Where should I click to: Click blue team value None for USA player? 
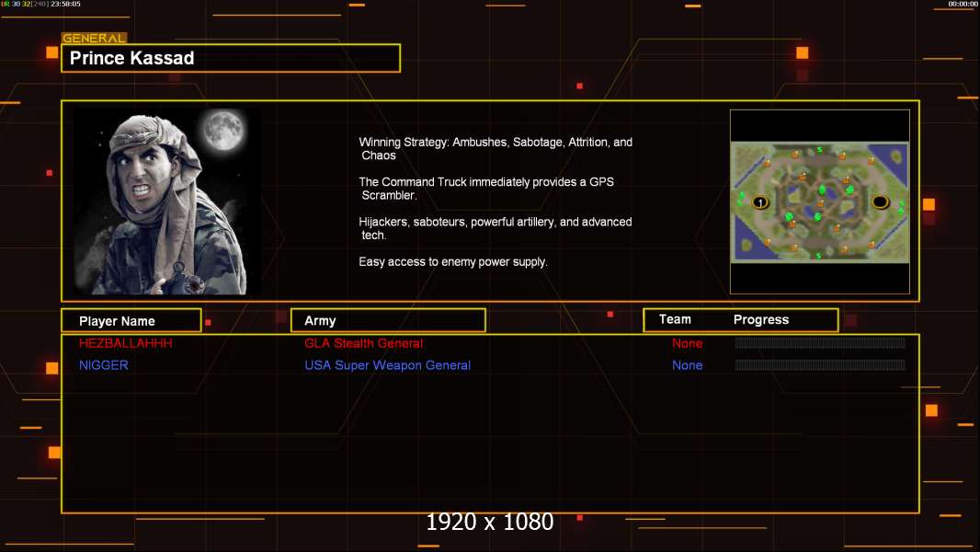coord(687,365)
